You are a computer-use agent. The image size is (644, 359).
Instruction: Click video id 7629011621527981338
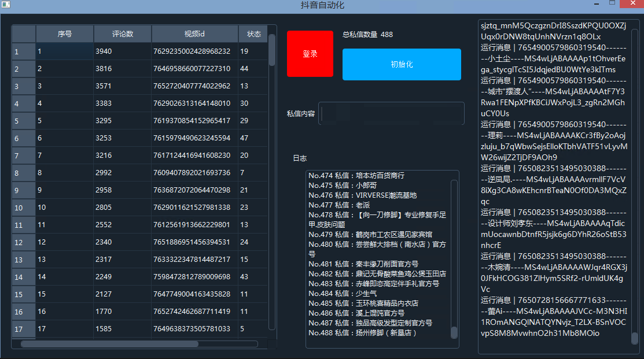click(x=194, y=208)
